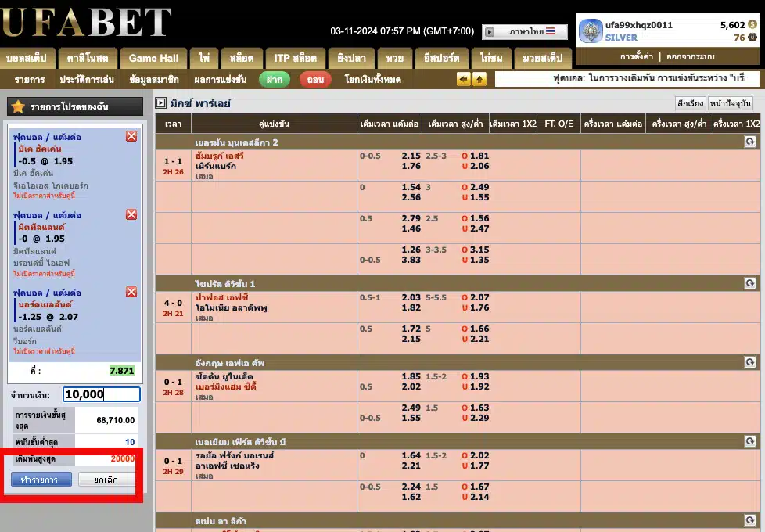The width and height of the screenshot is (765, 532).
Task: Click the favorites star icon in sidebar header
Action: coord(18,106)
